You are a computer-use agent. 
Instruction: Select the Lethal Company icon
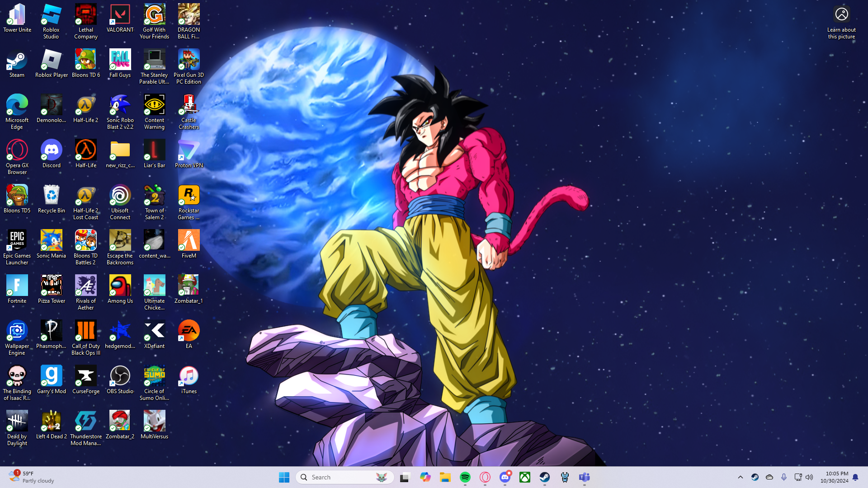click(86, 22)
